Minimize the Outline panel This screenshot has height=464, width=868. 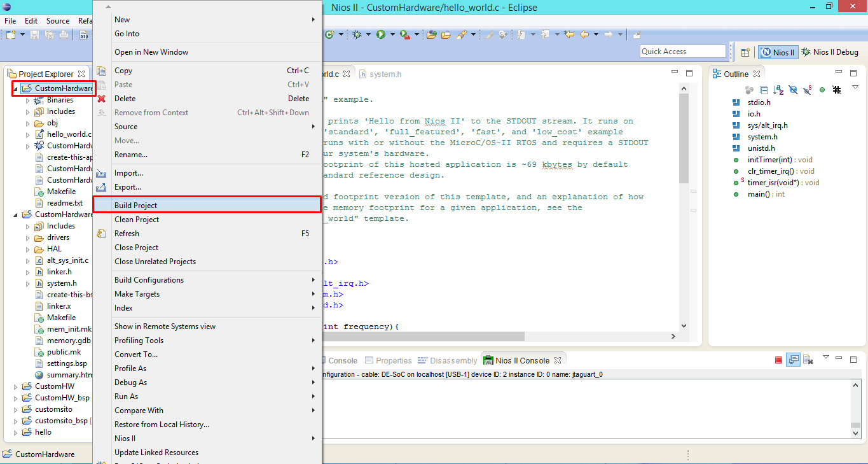coord(839,73)
